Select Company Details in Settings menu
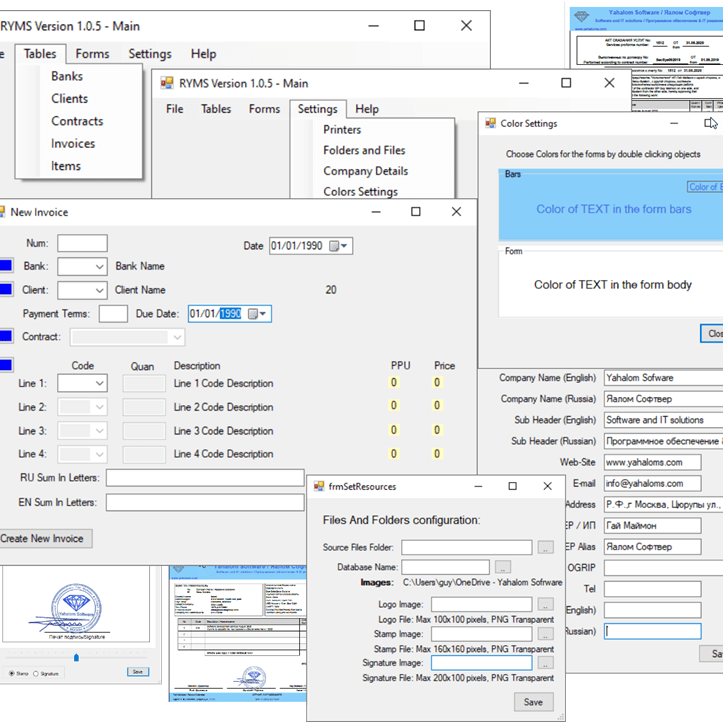 365,171
